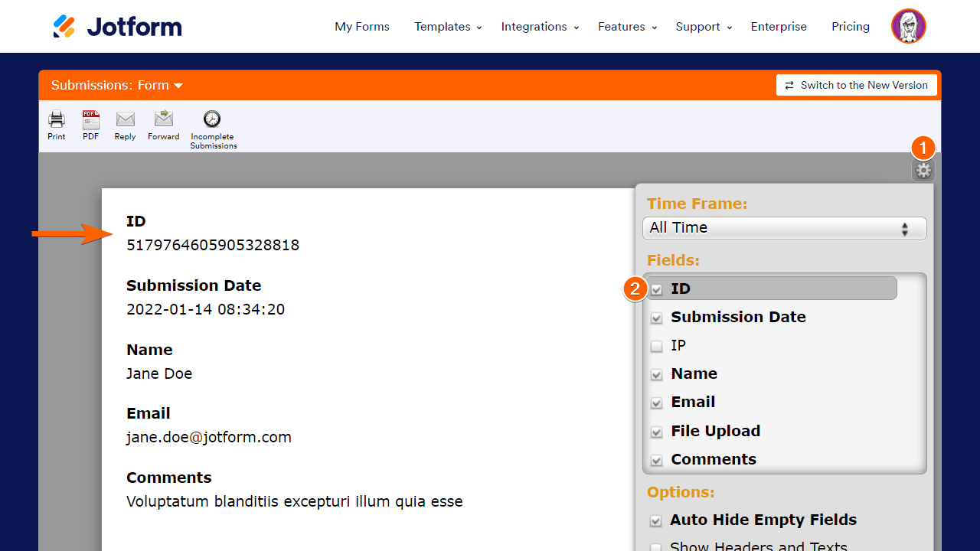This screenshot has width=980, height=551.
Task: Expand the Templates menu
Action: (x=448, y=27)
